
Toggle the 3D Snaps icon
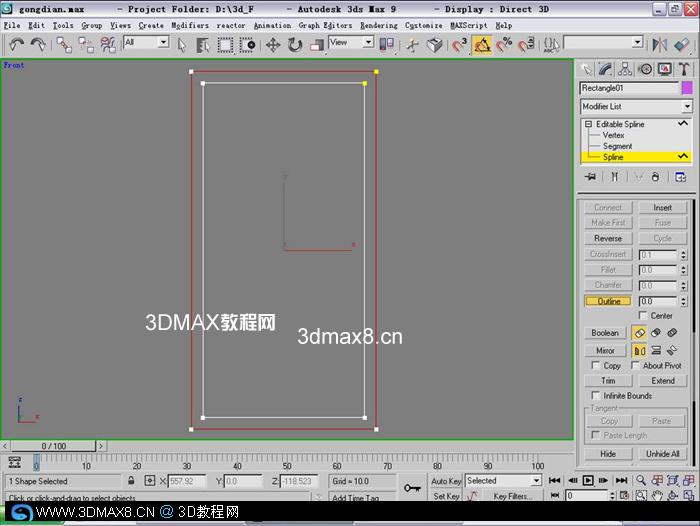coord(459,45)
